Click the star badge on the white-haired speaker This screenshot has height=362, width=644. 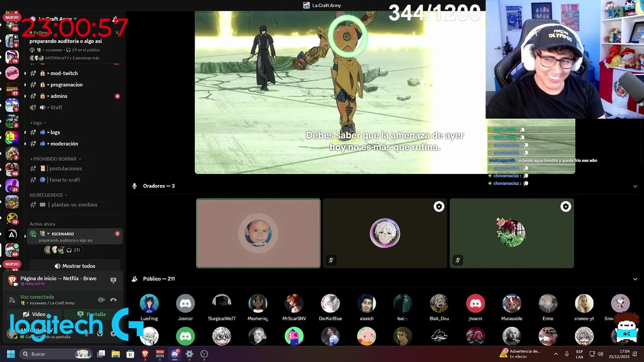439,207
